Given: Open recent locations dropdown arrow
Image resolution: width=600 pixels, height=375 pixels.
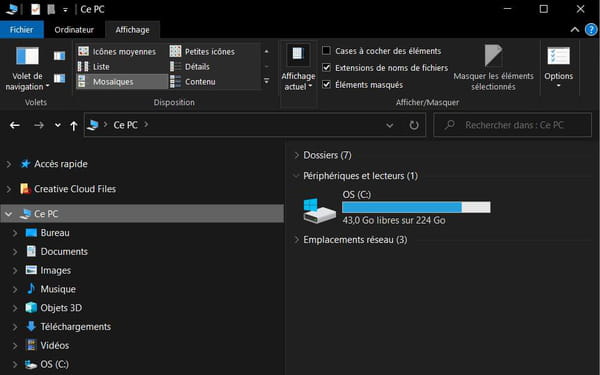Looking at the screenshot, I should [57, 125].
